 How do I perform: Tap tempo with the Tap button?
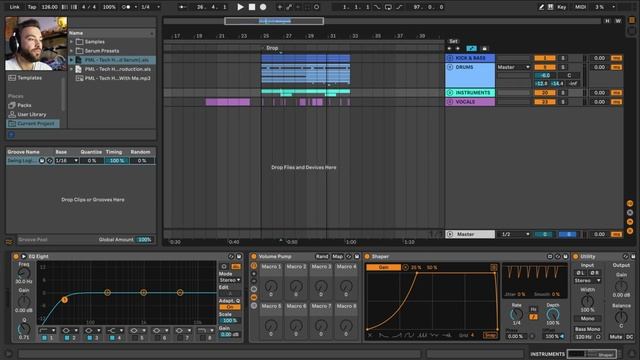[x=32, y=7]
